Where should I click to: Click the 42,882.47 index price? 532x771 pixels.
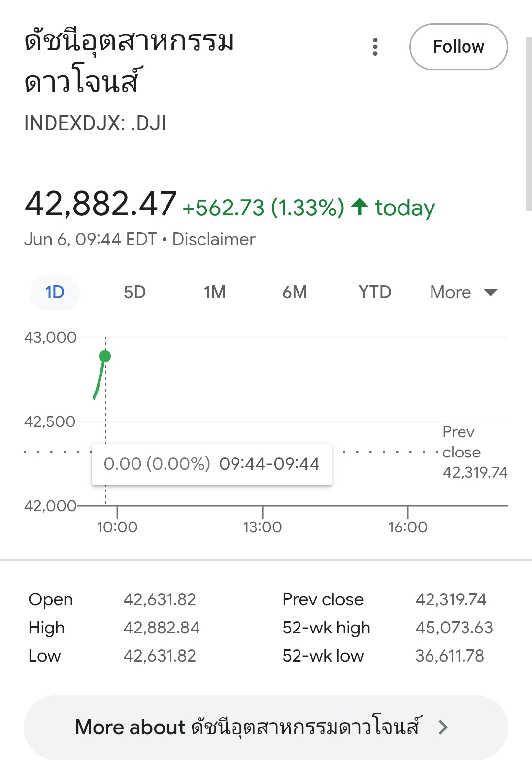[100, 204]
